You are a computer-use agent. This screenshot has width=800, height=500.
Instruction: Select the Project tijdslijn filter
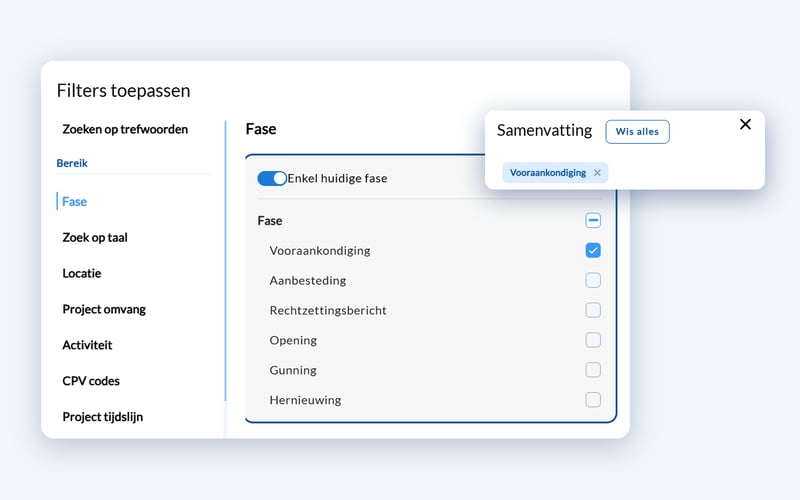[103, 417]
